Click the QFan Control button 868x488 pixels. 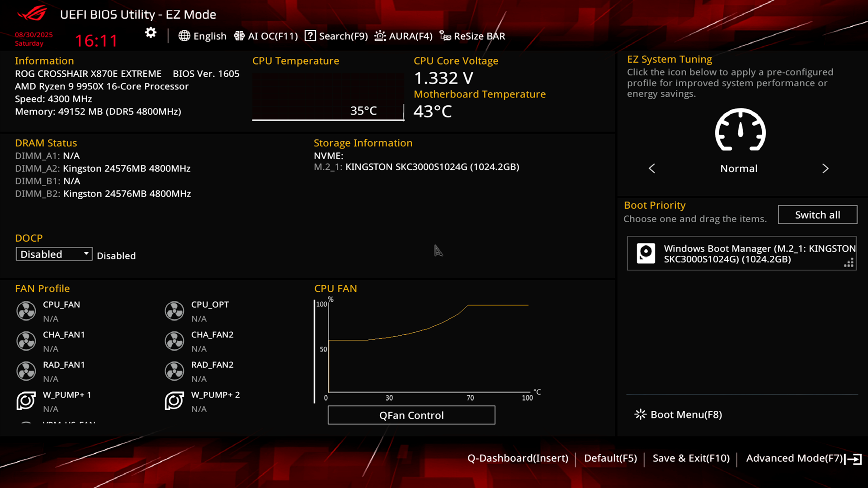tap(411, 415)
